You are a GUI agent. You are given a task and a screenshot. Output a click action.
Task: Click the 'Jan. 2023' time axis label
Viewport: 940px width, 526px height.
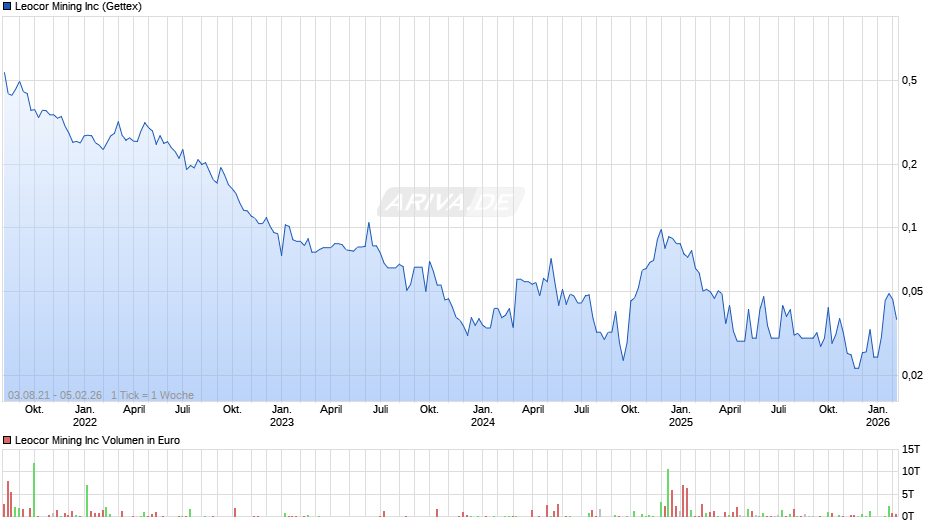[x=282, y=416]
